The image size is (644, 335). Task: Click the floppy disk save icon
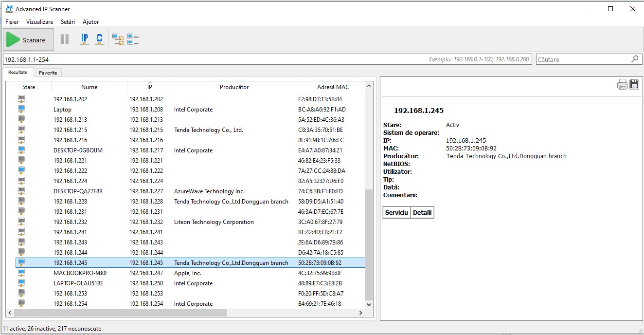634,84
